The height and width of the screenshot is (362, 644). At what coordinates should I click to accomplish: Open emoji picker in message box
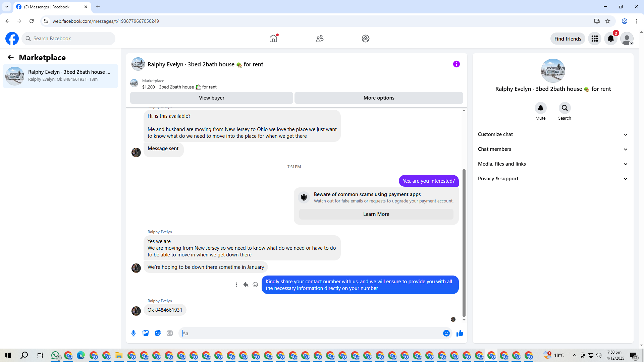tap(446, 333)
